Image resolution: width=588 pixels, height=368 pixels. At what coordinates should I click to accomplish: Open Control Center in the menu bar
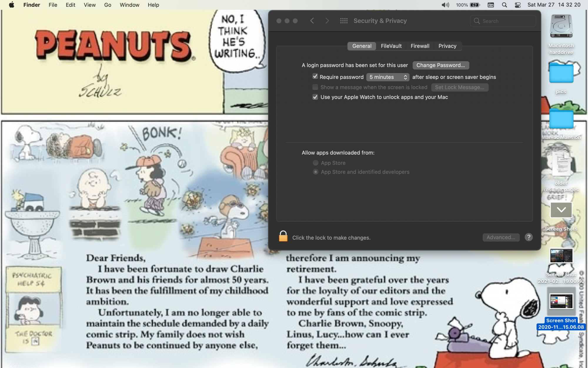(518, 5)
